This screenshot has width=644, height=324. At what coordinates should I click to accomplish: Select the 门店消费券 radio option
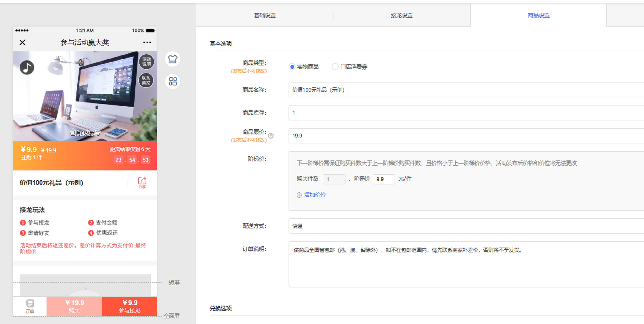(335, 67)
